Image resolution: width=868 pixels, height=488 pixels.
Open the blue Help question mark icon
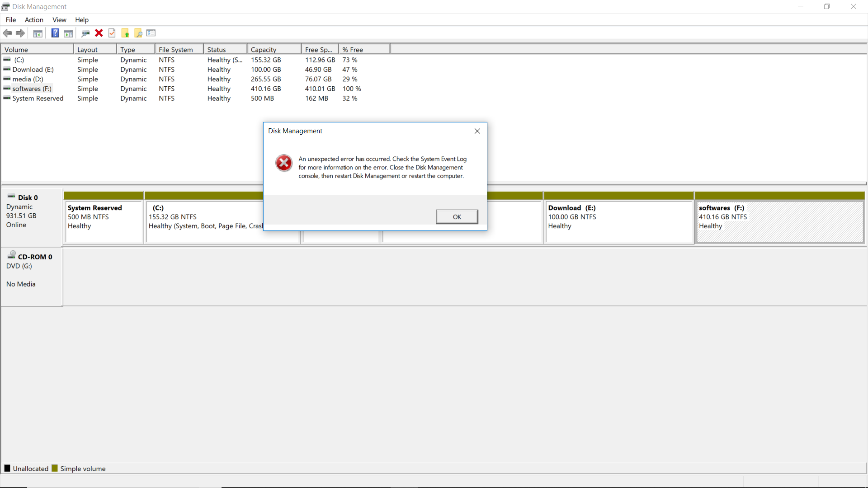click(55, 33)
